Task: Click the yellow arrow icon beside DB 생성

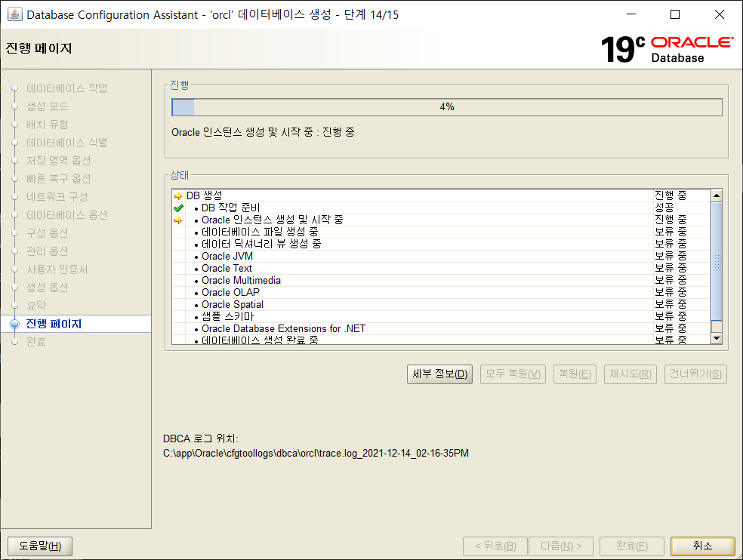Action: pos(178,195)
